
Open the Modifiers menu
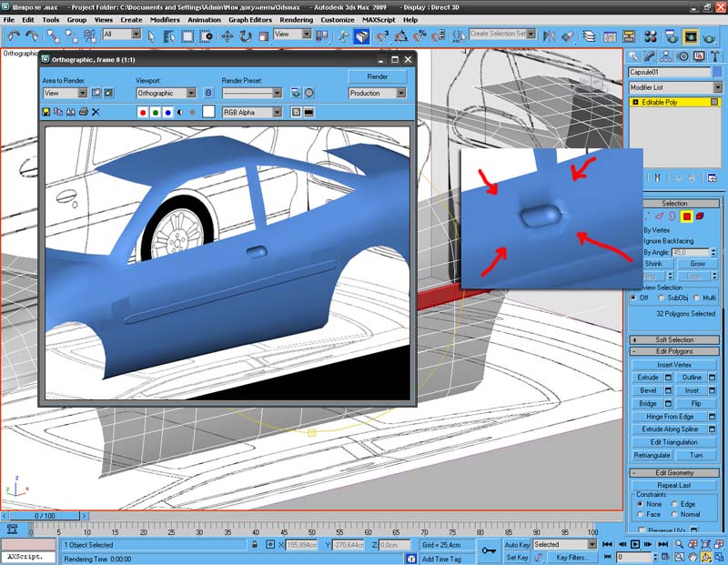(164, 19)
